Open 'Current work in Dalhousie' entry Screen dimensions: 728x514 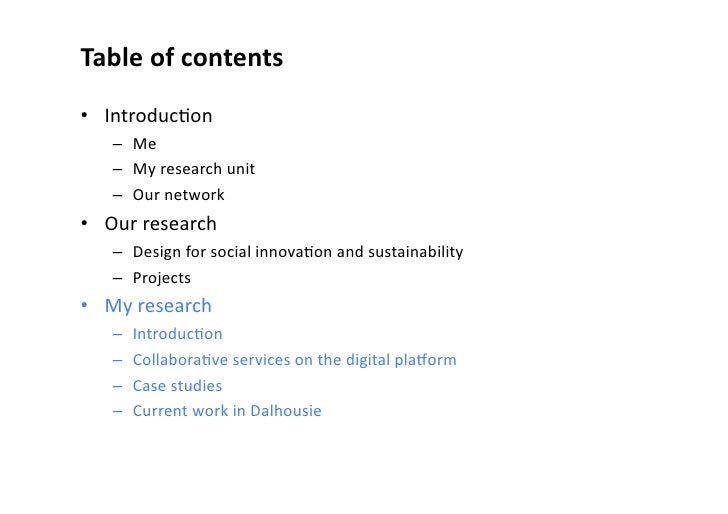pyautogui.click(x=227, y=411)
